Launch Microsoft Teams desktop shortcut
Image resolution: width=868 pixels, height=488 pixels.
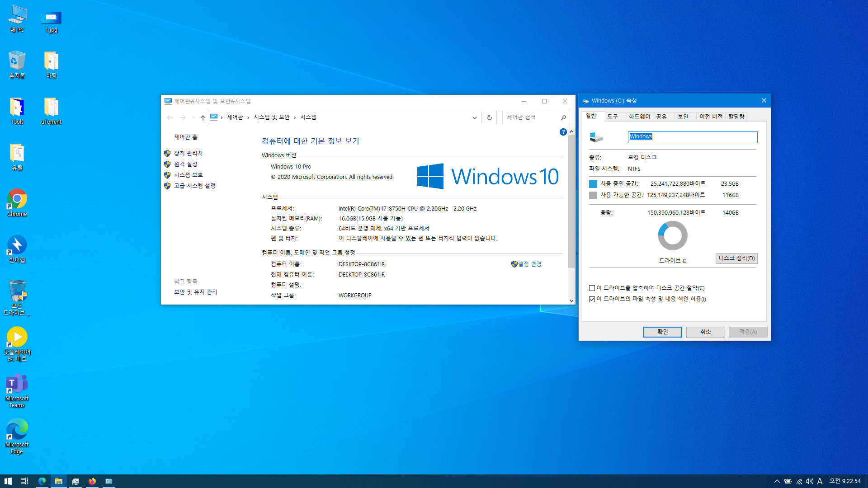point(17,391)
